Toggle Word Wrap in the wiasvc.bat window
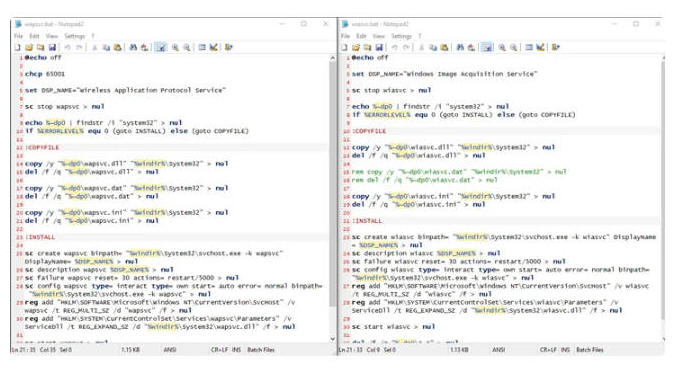691x373 pixels. pos(487,47)
